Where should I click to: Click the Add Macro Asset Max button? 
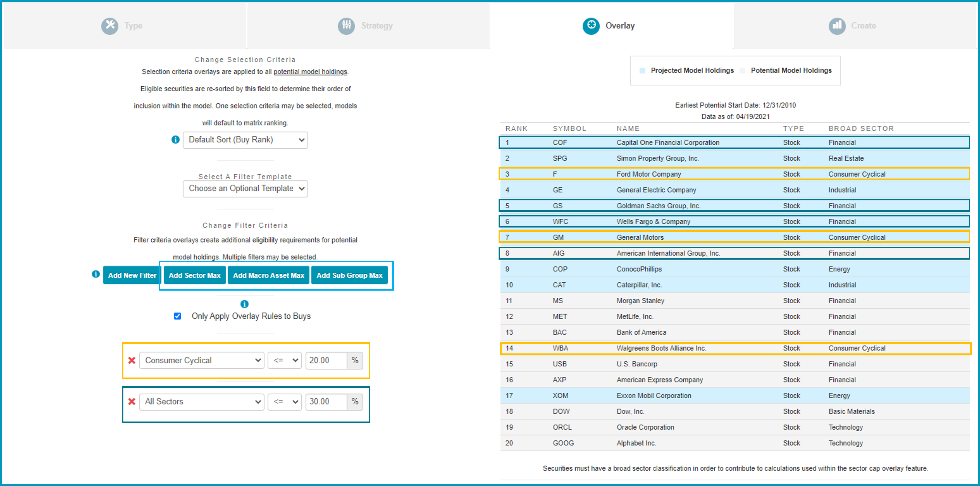click(x=269, y=275)
